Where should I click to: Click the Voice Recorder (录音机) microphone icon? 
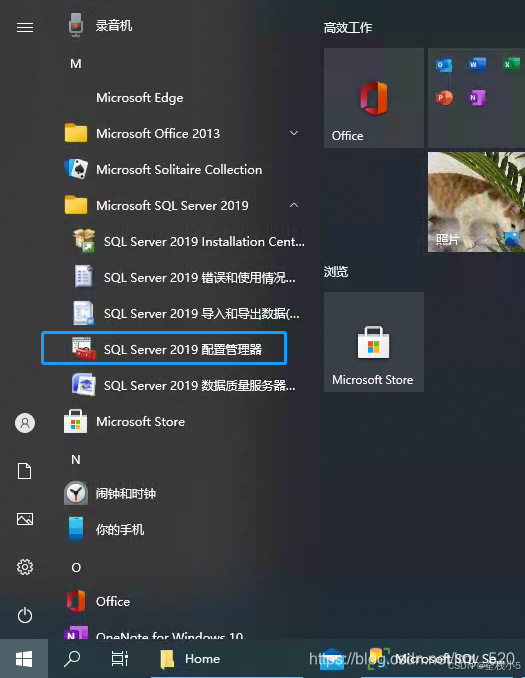76,25
